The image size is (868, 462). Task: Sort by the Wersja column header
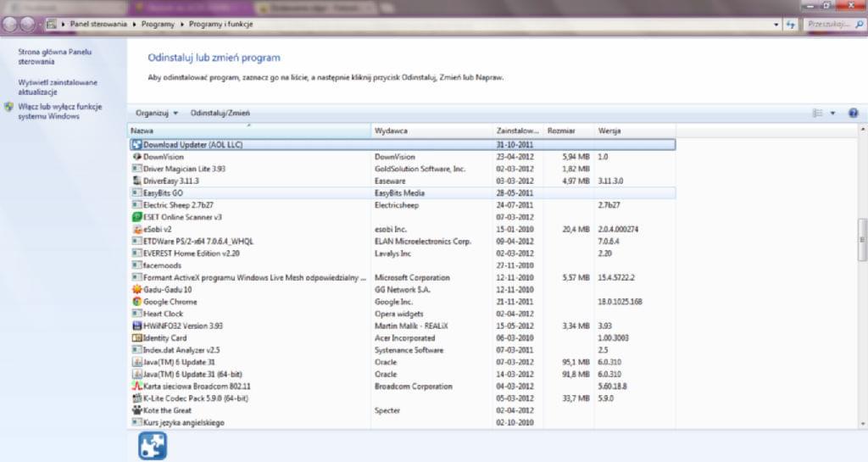pyautogui.click(x=634, y=131)
